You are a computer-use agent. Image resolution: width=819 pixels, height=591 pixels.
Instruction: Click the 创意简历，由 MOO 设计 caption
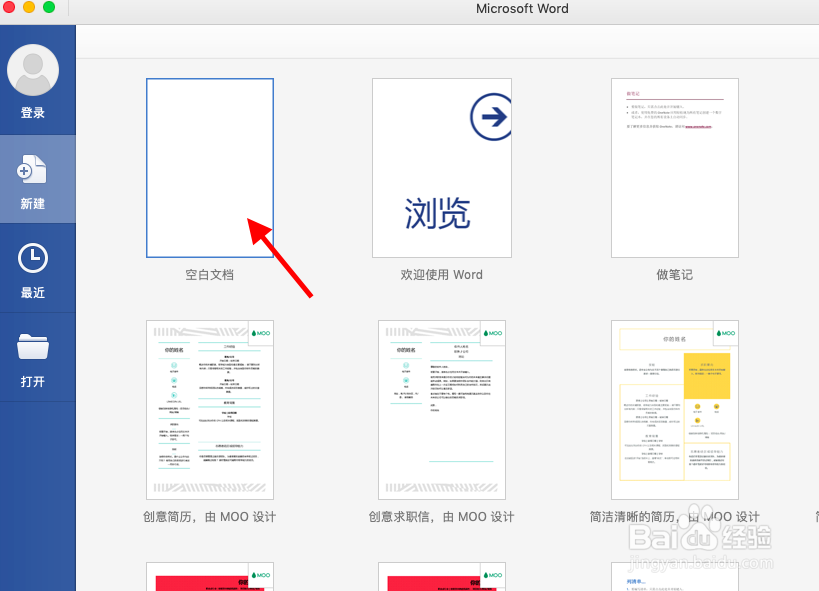pyautogui.click(x=209, y=517)
